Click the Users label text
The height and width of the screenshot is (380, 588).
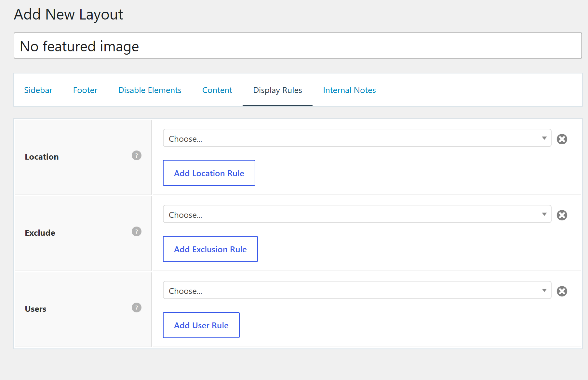coord(35,309)
